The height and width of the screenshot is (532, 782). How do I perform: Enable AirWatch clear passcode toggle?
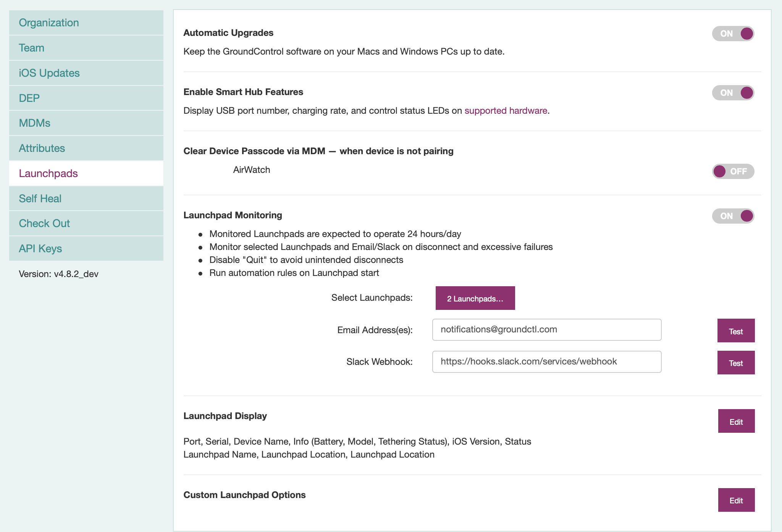coord(733,171)
